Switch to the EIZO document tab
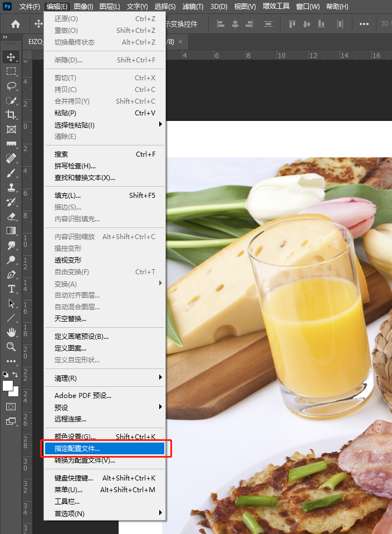Screen dimensions: 392x534 (x=36, y=42)
